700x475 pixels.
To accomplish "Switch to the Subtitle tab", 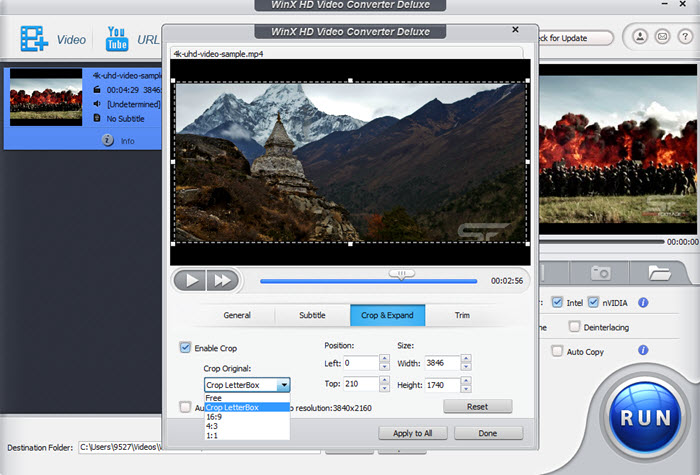I will 312,315.
